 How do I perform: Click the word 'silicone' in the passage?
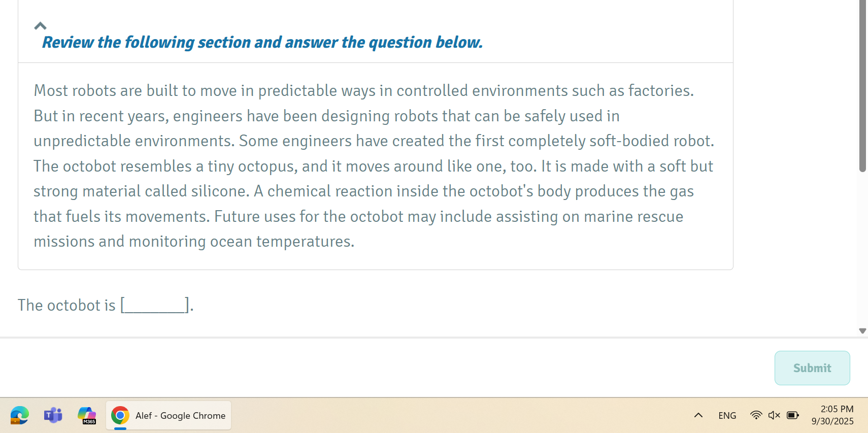pyautogui.click(x=218, y=191)
